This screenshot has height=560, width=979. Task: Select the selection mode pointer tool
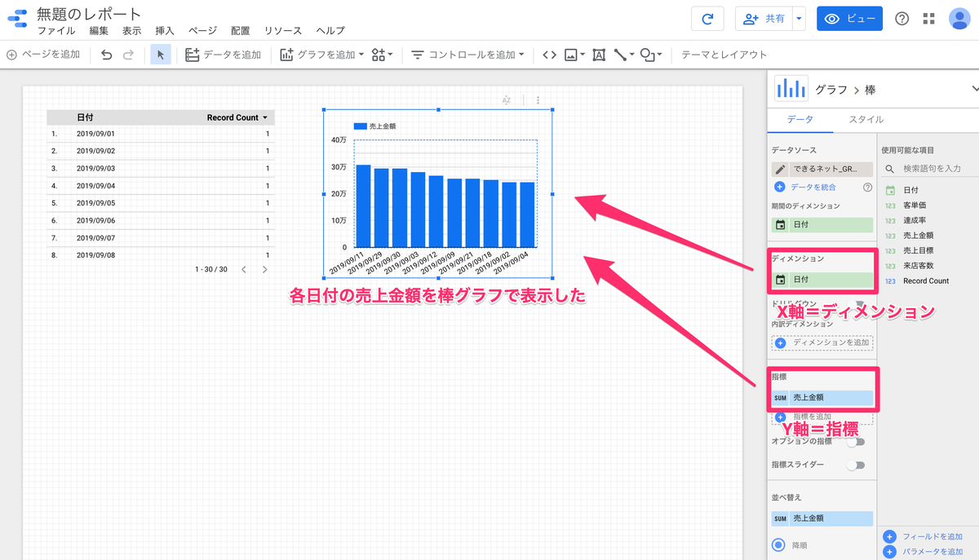coord(161,55)
